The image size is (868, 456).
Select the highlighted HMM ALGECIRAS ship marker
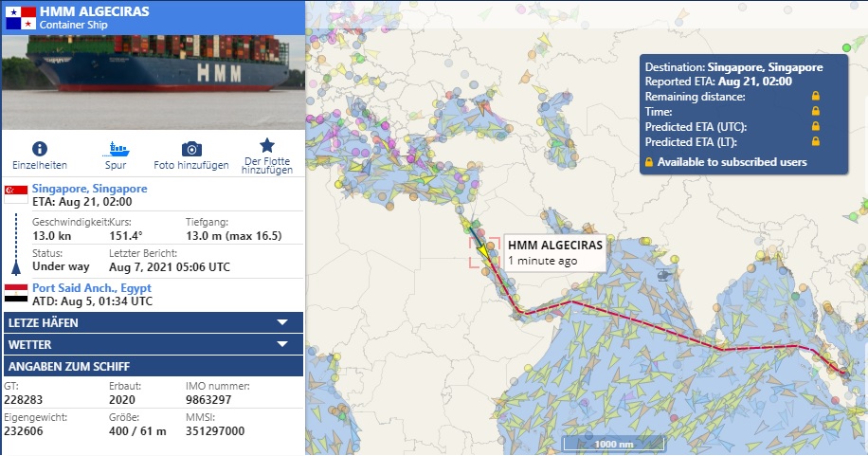click(x=484, y=251)
